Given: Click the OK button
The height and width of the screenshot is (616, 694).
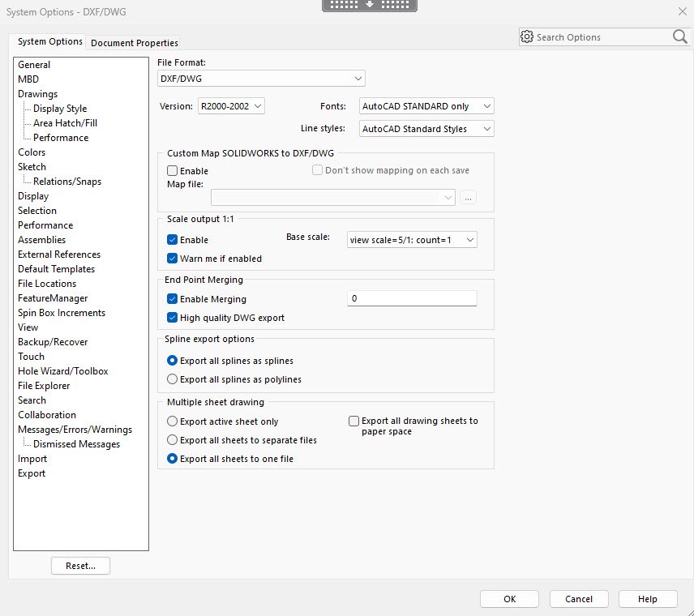Looking at the screenshot, I should tap(509, 599).
